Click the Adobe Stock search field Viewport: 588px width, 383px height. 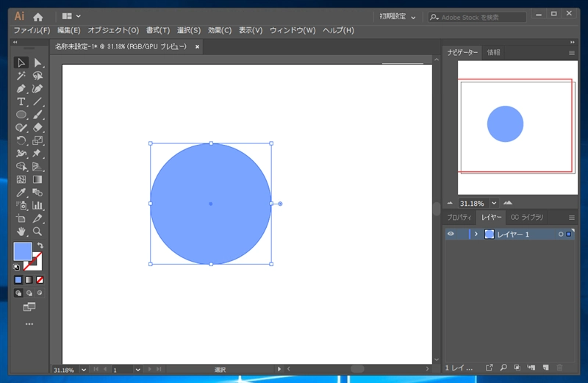(x=477, y=17)
